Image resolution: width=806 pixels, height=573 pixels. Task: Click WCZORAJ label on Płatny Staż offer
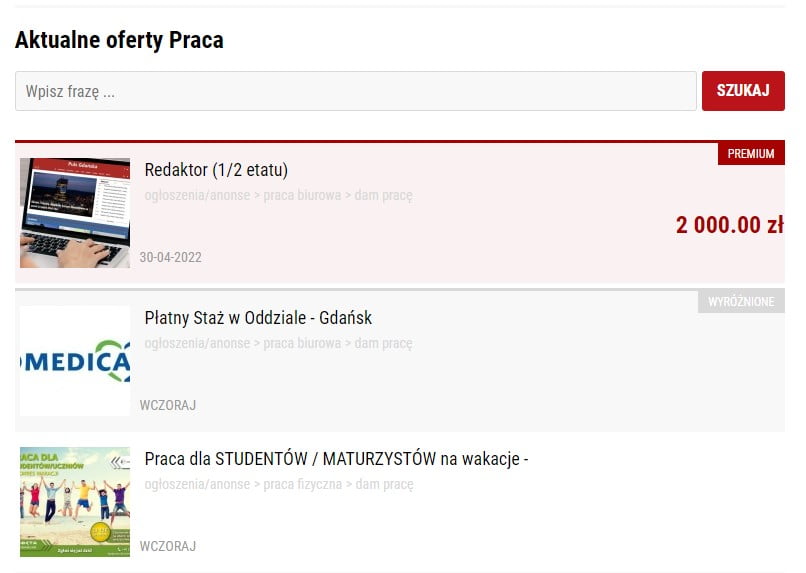coord(168,405)
